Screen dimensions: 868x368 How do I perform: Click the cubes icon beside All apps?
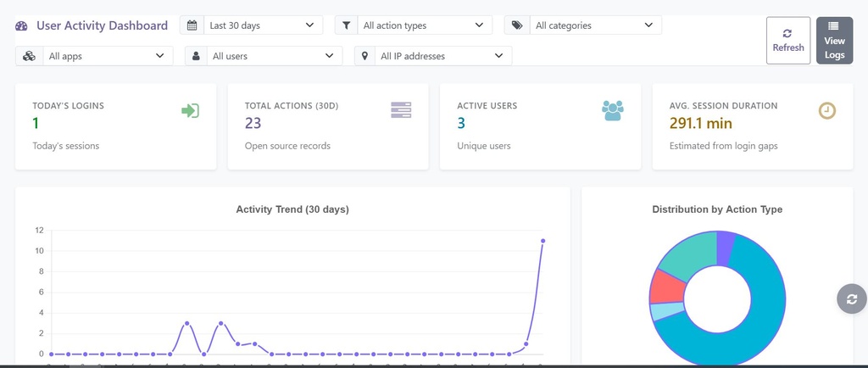pyautogui.click(x=29, y=56)
